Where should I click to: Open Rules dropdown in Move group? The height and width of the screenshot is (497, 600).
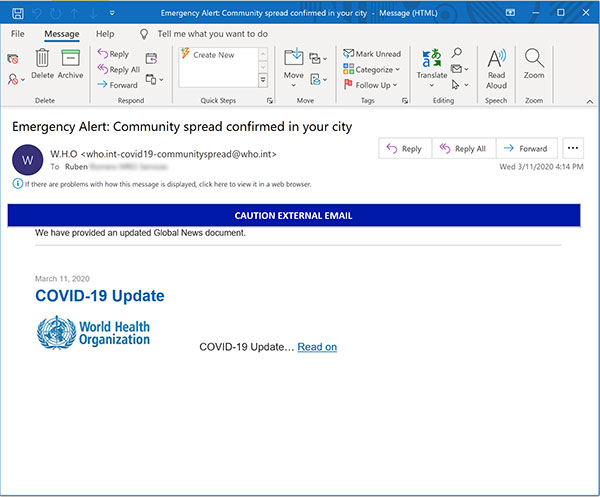[318, 59]
